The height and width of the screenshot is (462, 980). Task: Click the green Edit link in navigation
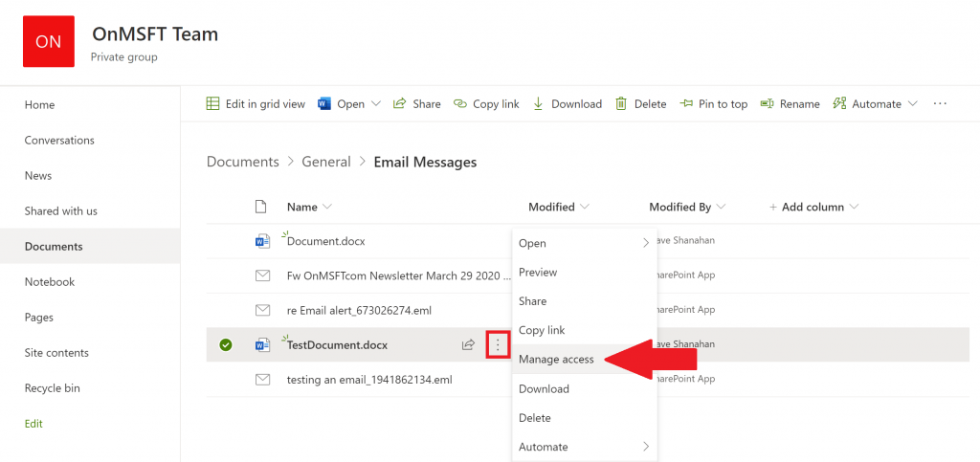(33, 424)
